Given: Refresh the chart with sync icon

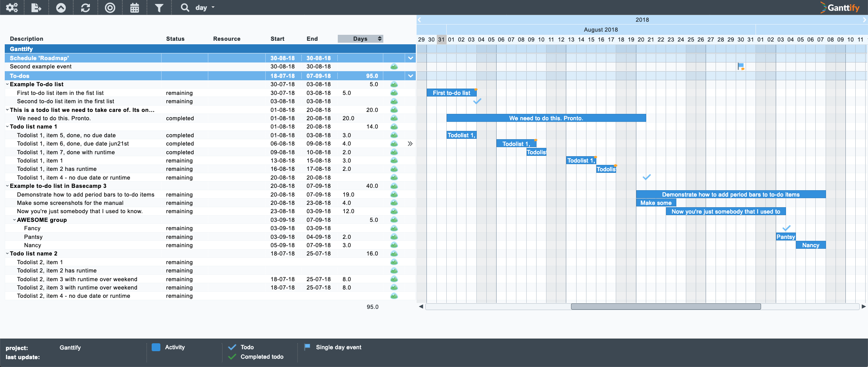Looking at the screenshot, I should (86, 8).
